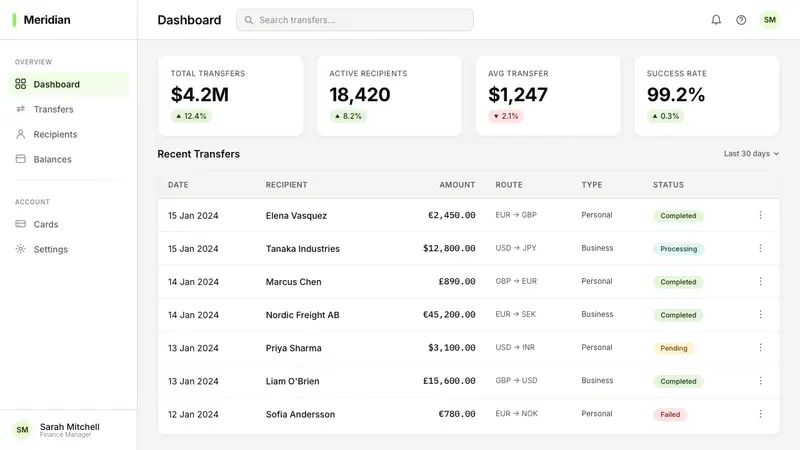The image size is (800, 450).
Task: Click the Avg Transfer $1,247 card
Action: tap(548, 96)
